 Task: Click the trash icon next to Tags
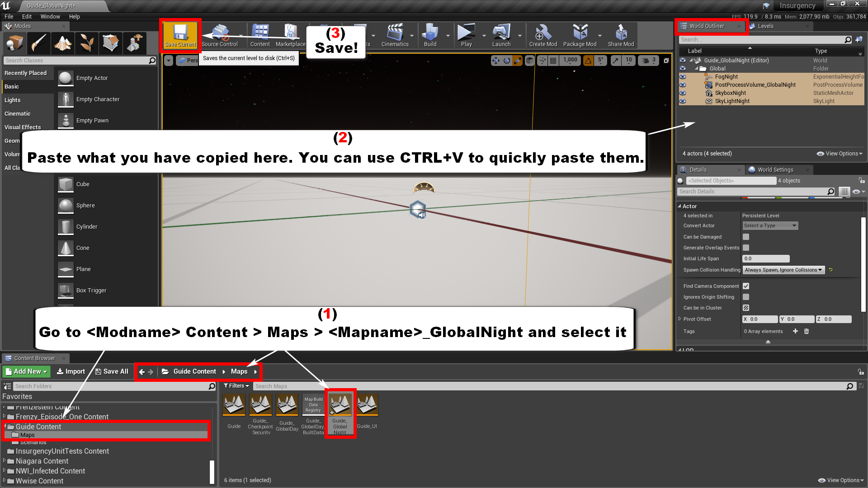806,331
